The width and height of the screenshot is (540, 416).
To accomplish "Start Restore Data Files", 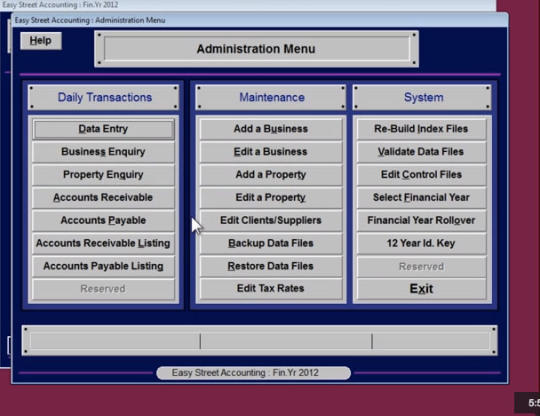I will click(271, 266).
